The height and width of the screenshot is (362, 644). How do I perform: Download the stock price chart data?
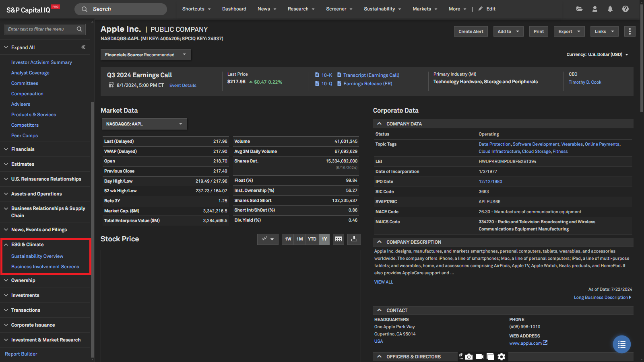354,239
